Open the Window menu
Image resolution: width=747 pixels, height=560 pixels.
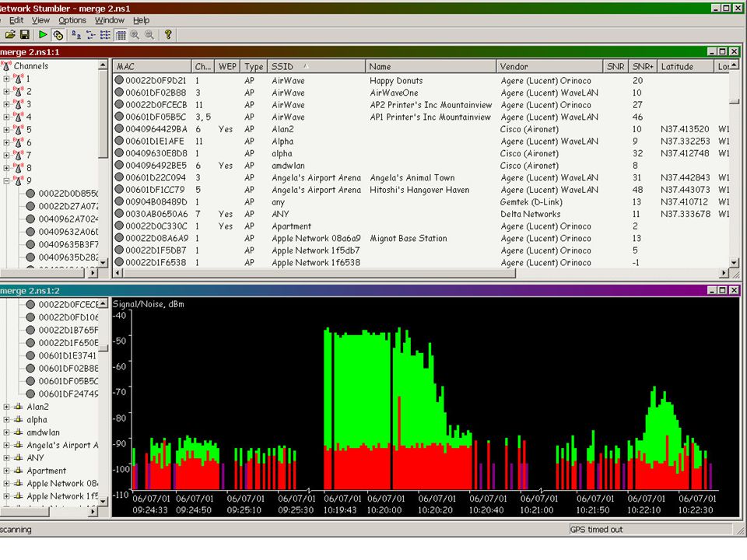(109, 20)
